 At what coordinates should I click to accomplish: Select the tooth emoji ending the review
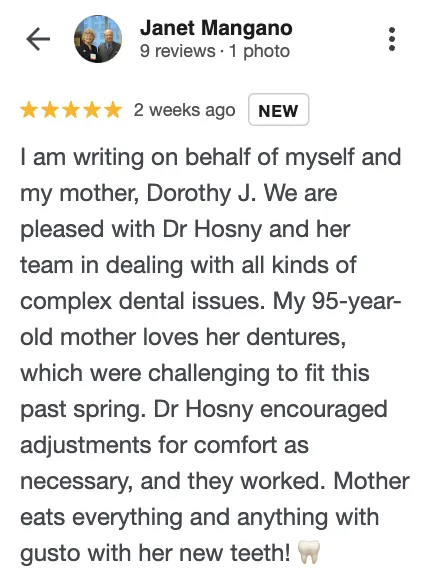coord(309,552)
